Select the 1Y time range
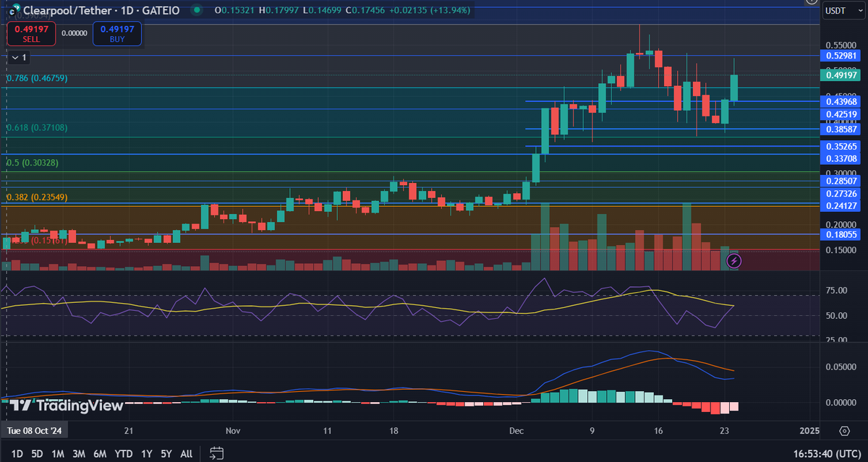 (146, 453)
